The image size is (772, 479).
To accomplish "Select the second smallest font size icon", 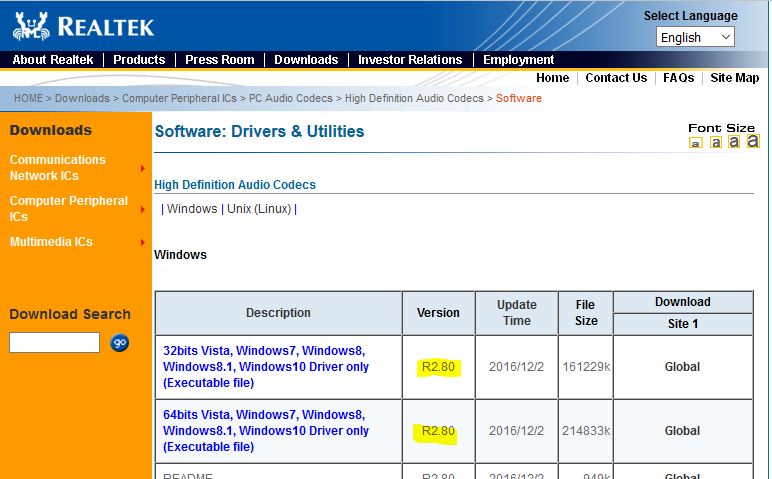I will [x=715, y=143].
